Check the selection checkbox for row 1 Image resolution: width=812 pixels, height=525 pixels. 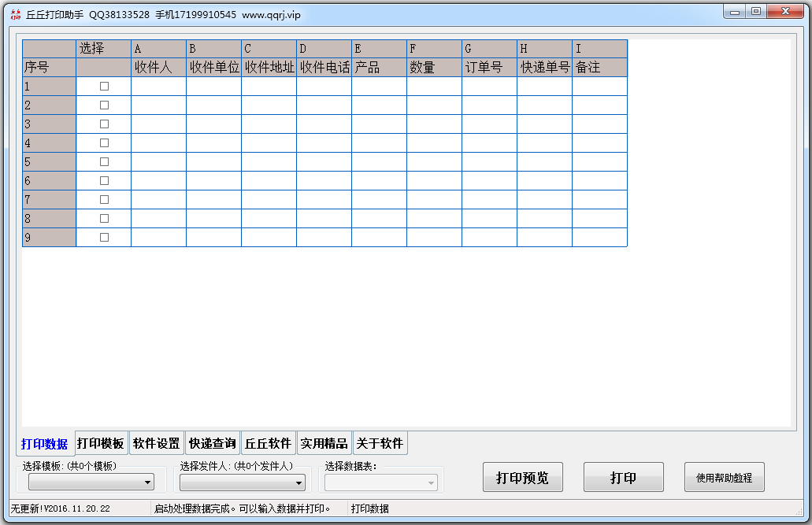point(103,87)
